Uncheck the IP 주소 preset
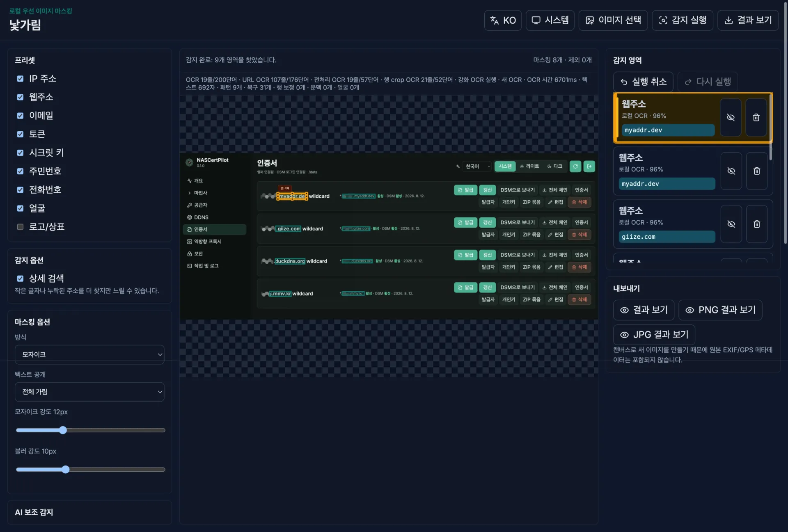Screen dimensions: 788x532 tap(20, 78)
